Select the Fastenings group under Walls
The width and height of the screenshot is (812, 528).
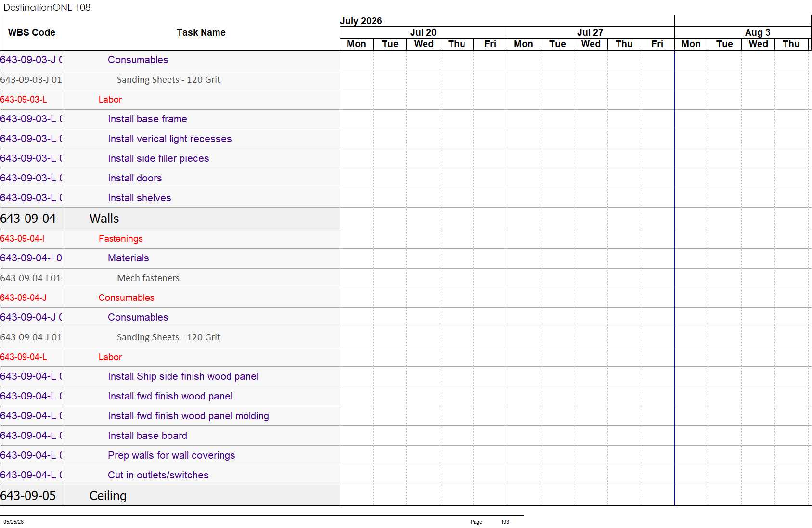(x=120, y=238)
